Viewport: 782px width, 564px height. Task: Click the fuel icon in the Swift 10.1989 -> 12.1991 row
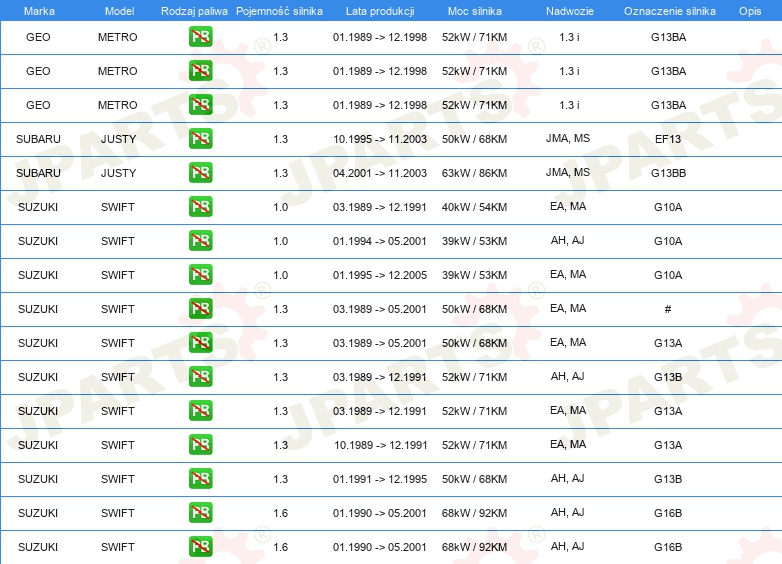click(200, 445)
